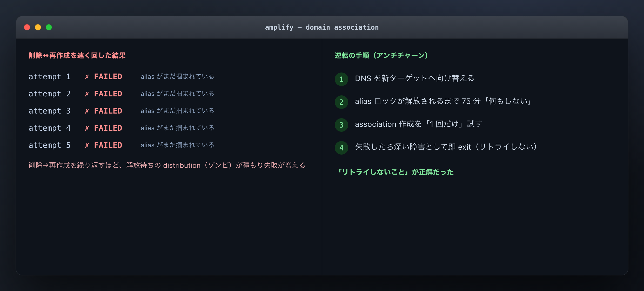Click FAILED status of attempt 4
The height and width of the screenshot is (291, 644).
point(108,128)
